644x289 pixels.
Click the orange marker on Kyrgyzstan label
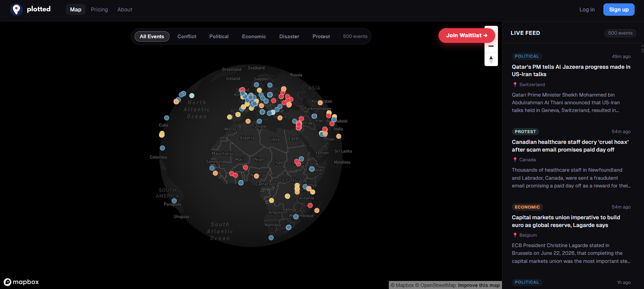coord(320,103)
